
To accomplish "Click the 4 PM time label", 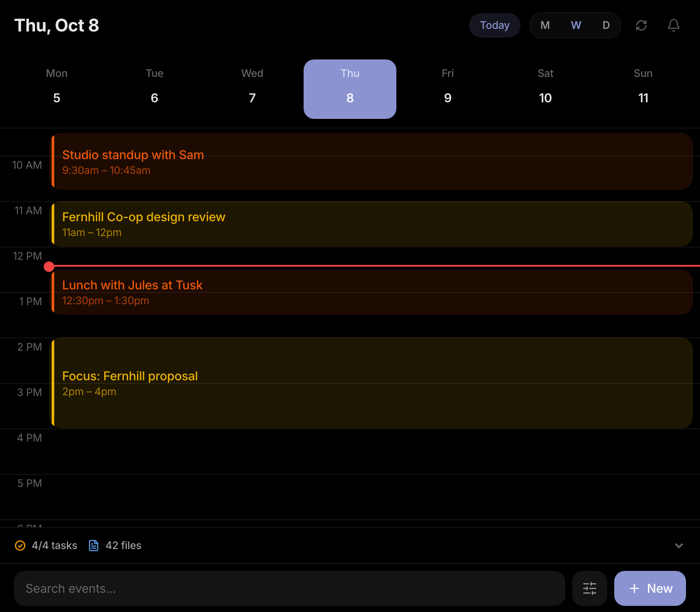I will point(30,438).
